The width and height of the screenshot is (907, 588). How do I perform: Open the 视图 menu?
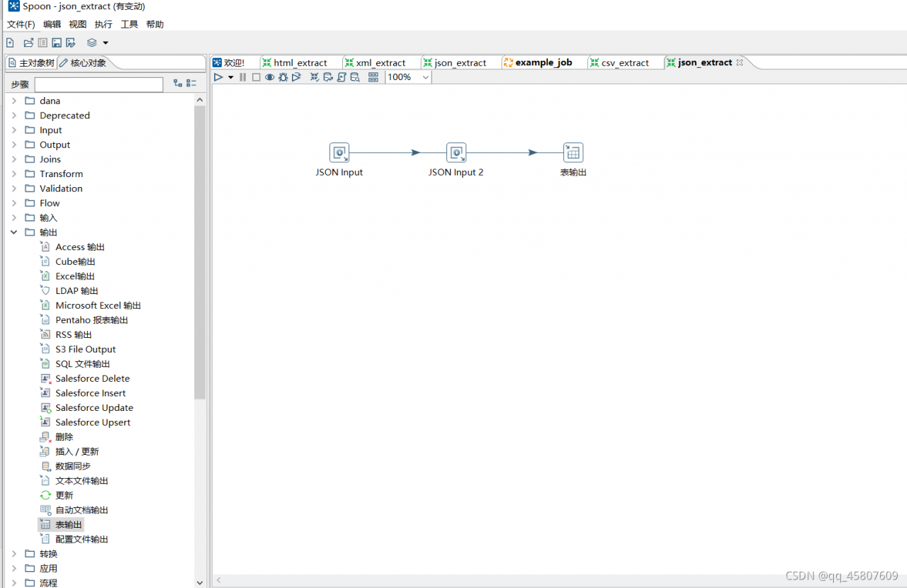[78, 24]
